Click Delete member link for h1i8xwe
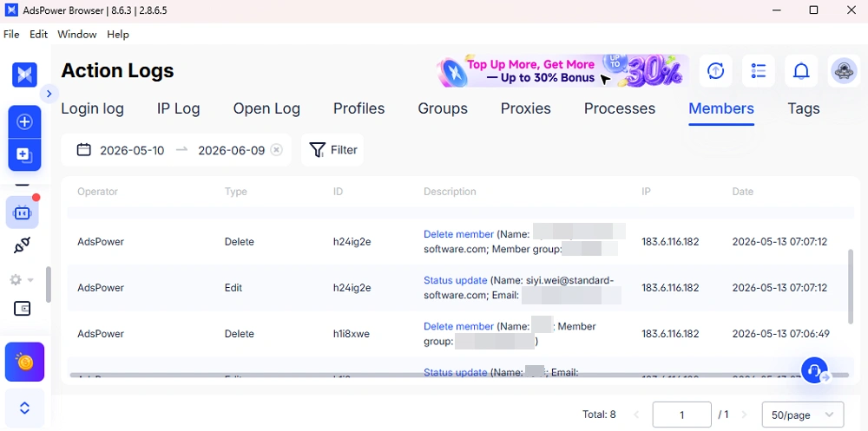Viewport: 868px width, 431px height. pyautogui.click(x=458, y=326)
